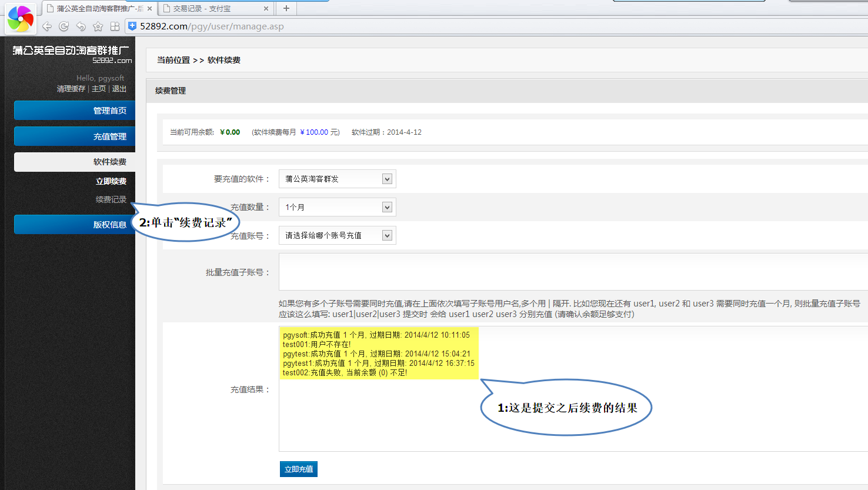Viewport: 868px width, 490px height.
Task: Click the 蒲公英全自动淘客群推广 site logo
Action: (72, 54)
